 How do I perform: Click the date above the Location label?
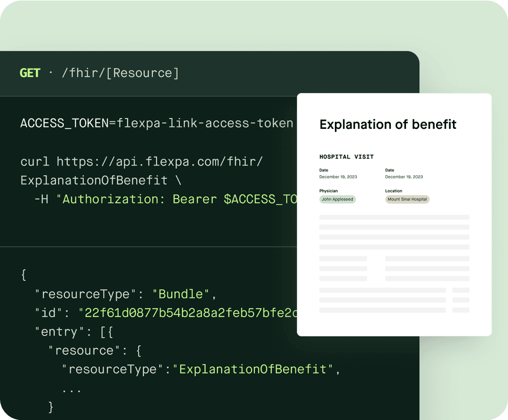[x=404, y=177]
